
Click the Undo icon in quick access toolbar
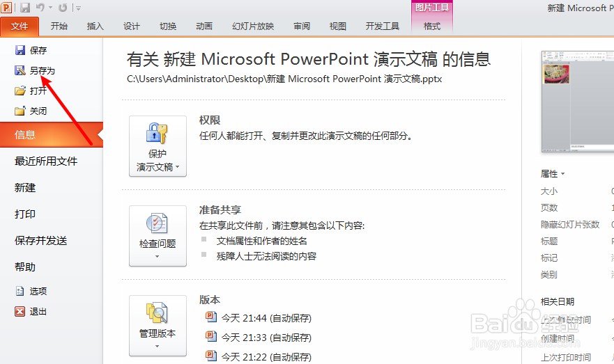pos(40,8)
